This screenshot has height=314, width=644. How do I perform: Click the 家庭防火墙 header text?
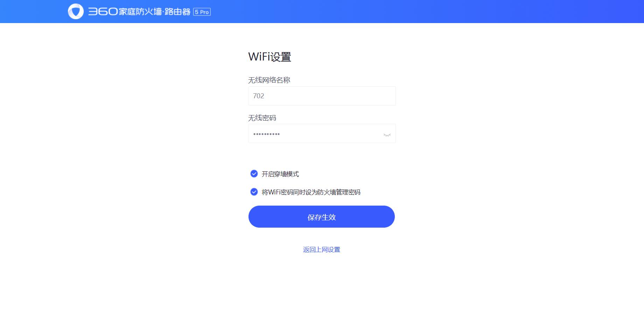(x=140, y=12)
